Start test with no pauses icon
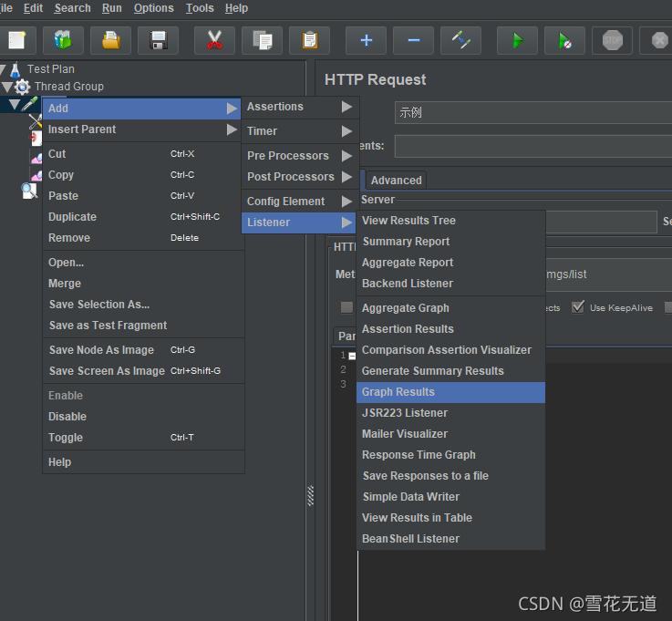The image size is (672, 621). click(564, 40)
